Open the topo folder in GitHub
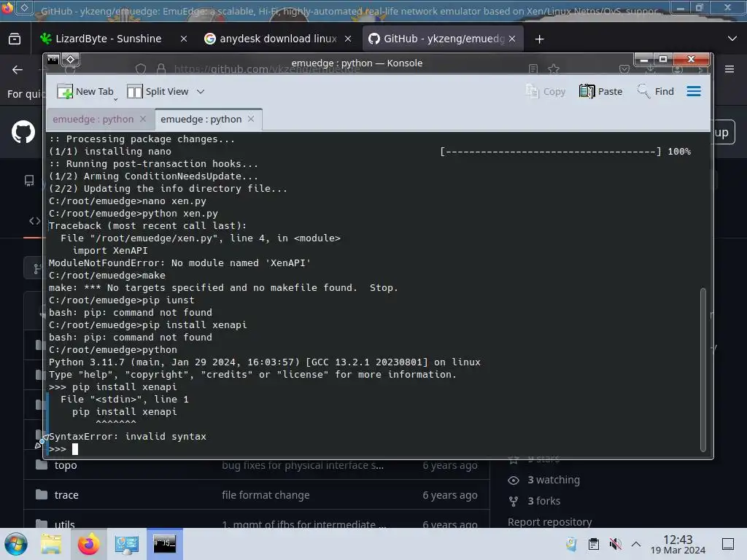 66,465
